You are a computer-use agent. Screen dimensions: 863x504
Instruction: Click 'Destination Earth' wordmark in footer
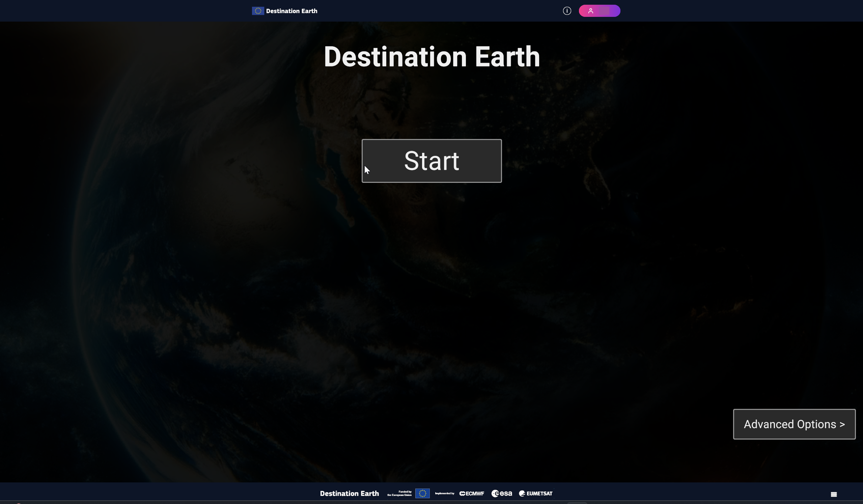349,494
